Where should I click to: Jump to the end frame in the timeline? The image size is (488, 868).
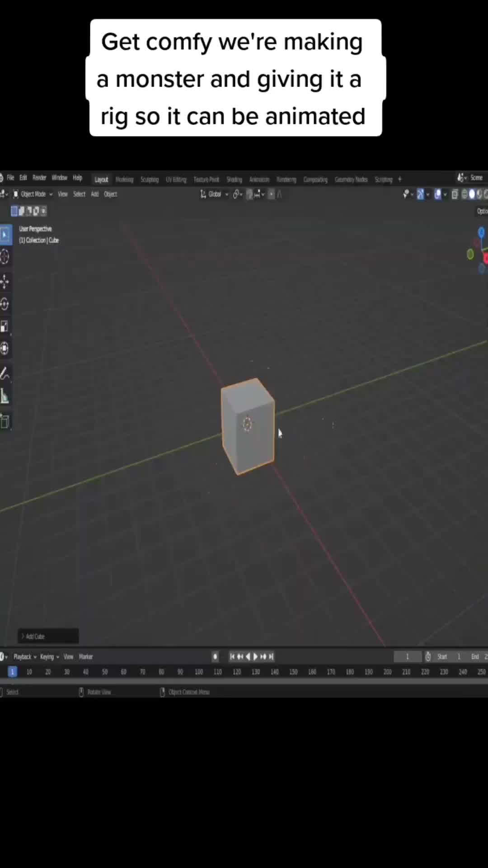271,656
